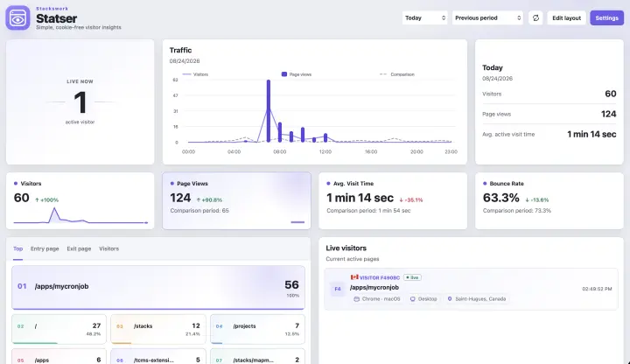
Task: Open the / page card with 27 views
Action: [x=59, y=330]
